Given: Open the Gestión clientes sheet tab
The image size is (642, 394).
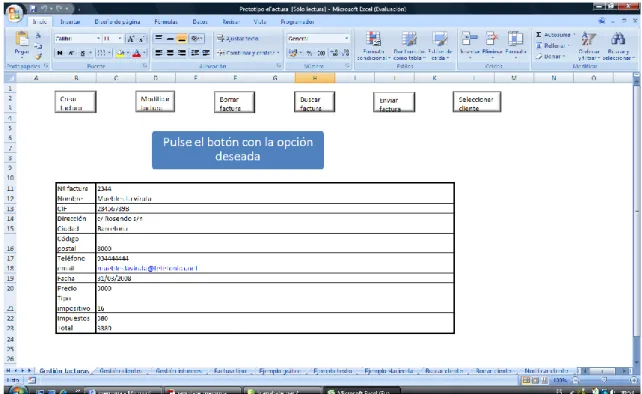Looking at the screenshot, I should (x=120, y=371).
